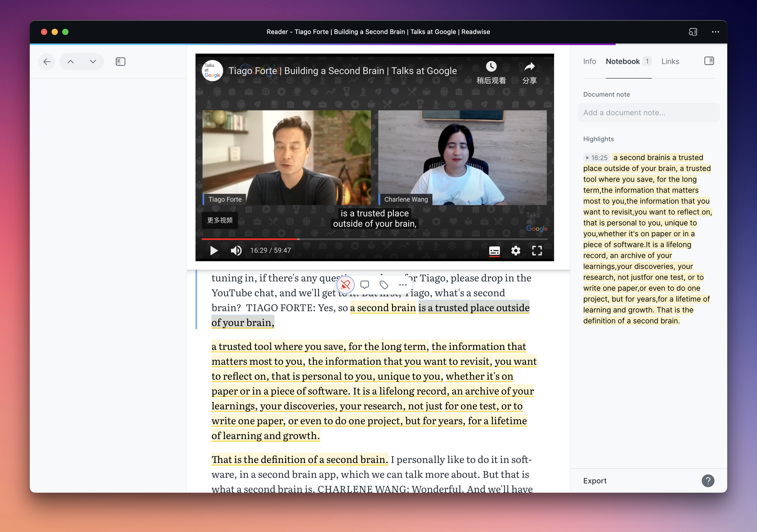757x532 pixels.
Task: Mute the video volume
Action: [236, 251]
